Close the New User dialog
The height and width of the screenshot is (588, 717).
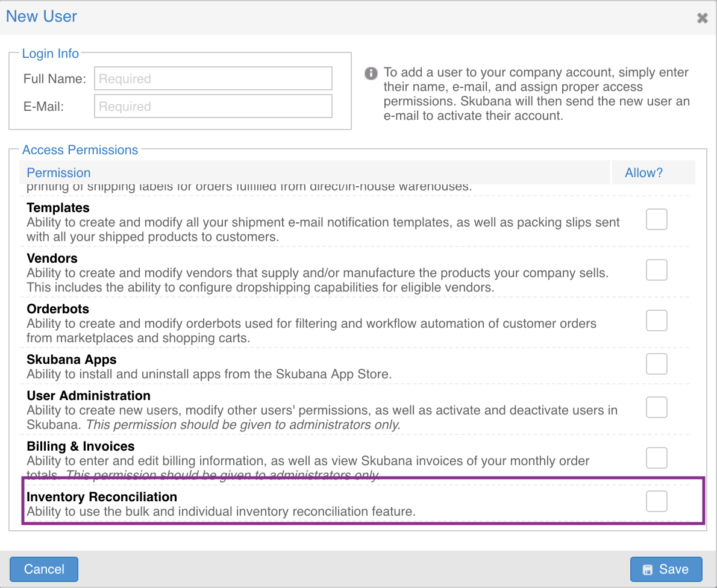point(702,18)
